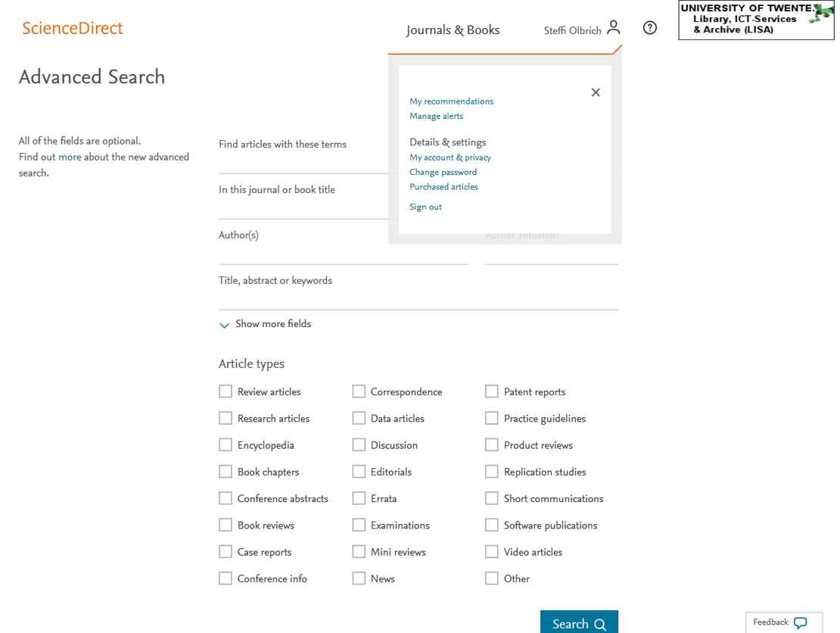Viewport: 840px width, 633px height.
Task: Select Change password
Action: [x=443, y=172]
